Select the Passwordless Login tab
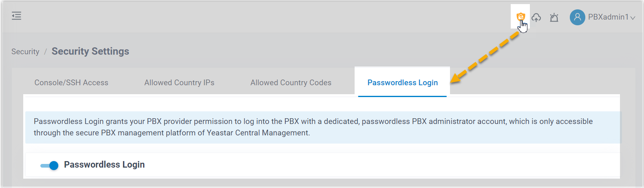Screen dimensions: 644x188 coord(402,83)
